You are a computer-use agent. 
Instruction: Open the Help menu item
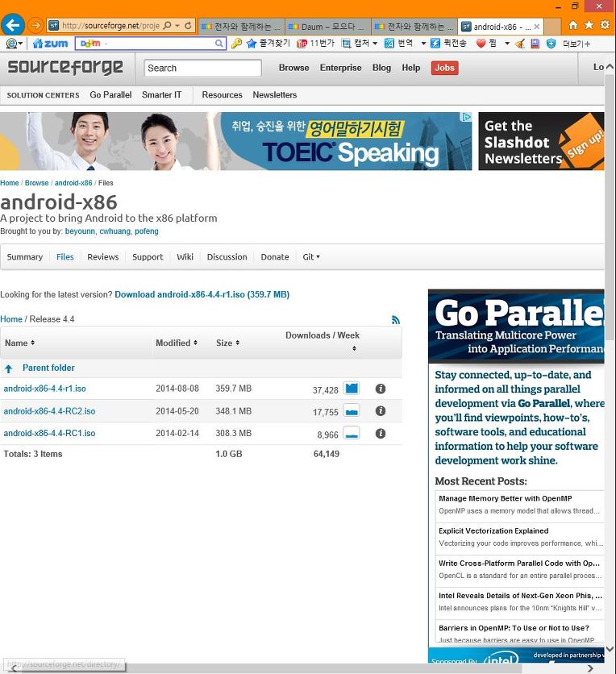click(x=410, y=68)
